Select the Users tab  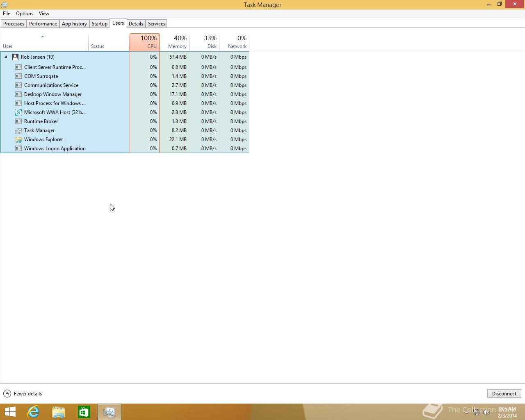pos(118,23)
